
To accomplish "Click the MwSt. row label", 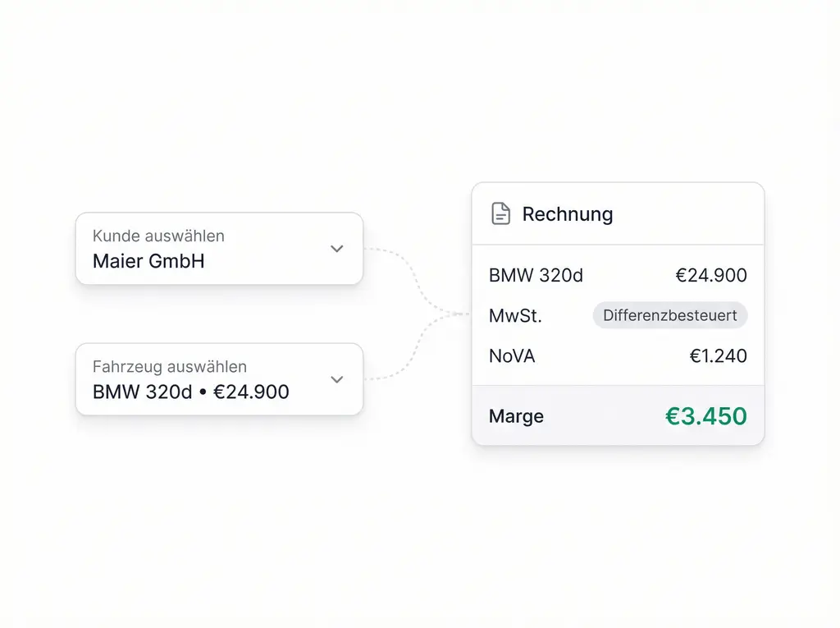I will [x=515, y=315].
